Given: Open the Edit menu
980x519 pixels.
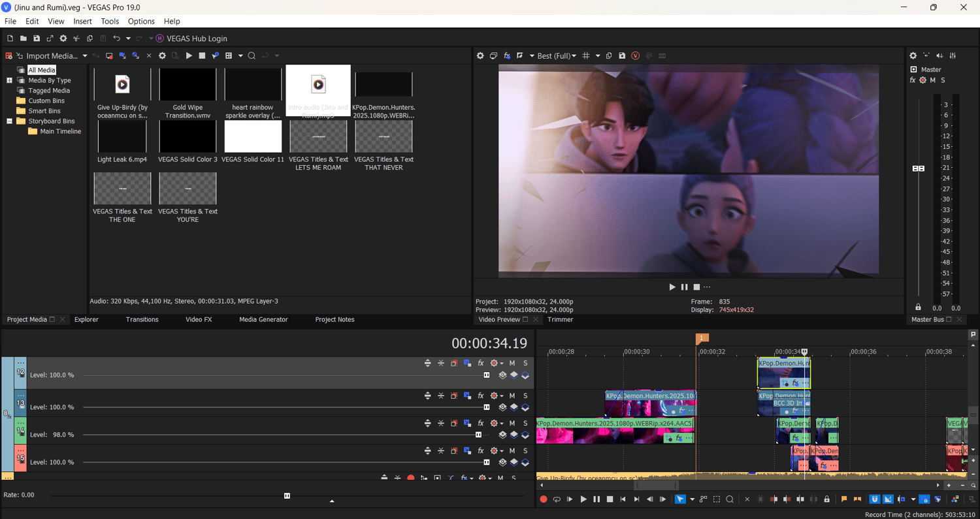Looking at the screenshot, I should [x=32, y=22].
